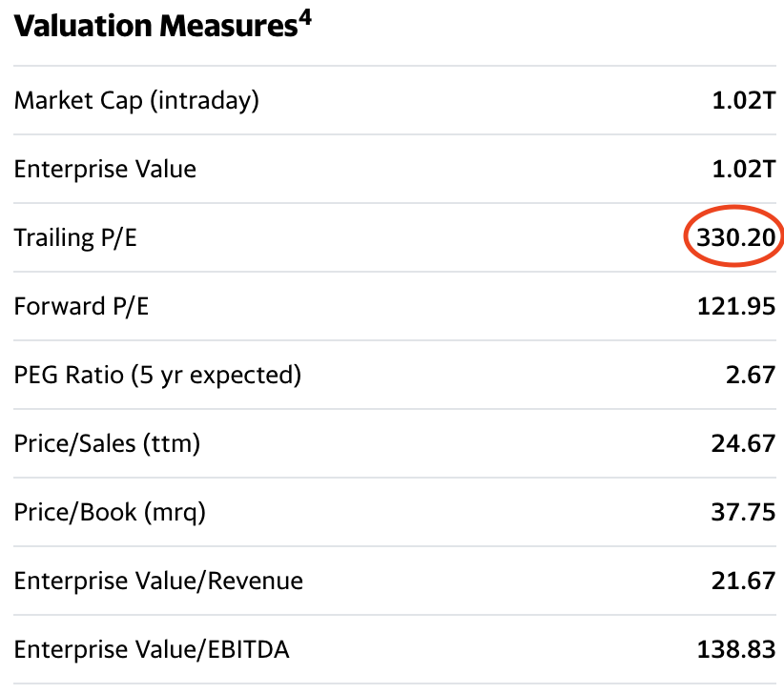This screenshot has width=784, height=694.
Task: Click the Enterprise Value row label
Action: pyautogui.click(x=105, y=169)
